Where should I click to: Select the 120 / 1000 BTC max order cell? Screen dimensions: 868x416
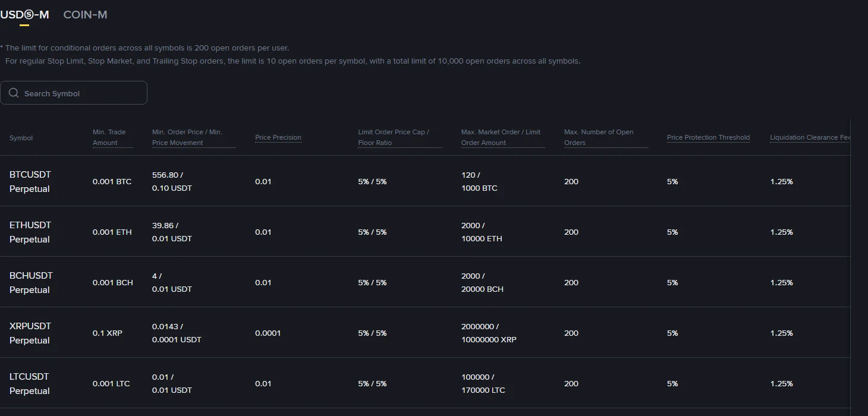(479, 182)
